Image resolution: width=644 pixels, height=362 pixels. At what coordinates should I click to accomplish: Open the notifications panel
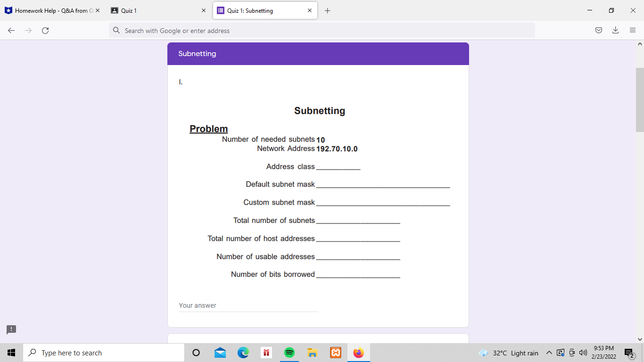628,352
